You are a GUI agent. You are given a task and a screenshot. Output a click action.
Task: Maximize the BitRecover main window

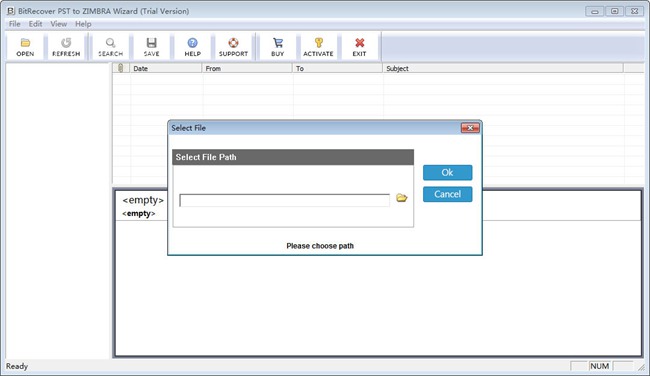[614, 11]
